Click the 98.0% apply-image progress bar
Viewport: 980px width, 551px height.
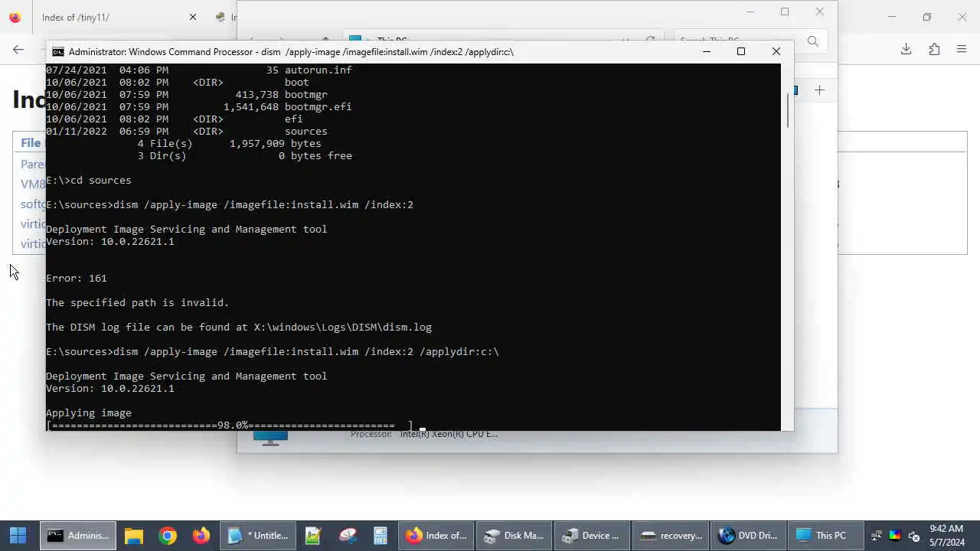coord(230,425)
